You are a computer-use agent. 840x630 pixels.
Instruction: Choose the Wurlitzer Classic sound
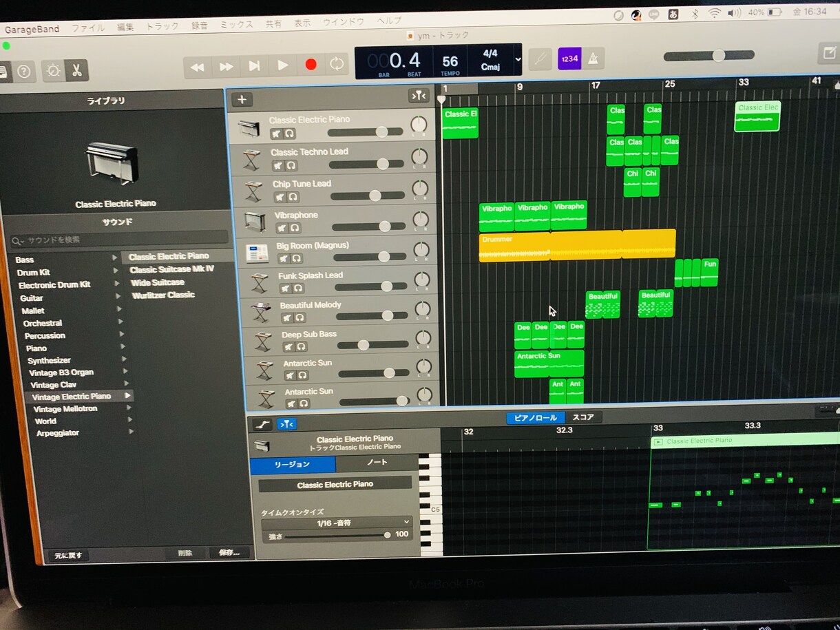(163, 295)
